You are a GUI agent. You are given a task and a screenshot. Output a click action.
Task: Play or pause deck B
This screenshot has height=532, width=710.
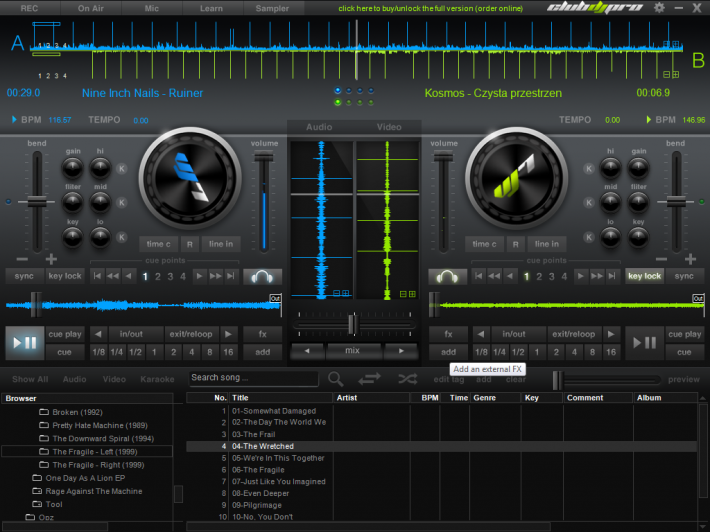coord(644,343)
